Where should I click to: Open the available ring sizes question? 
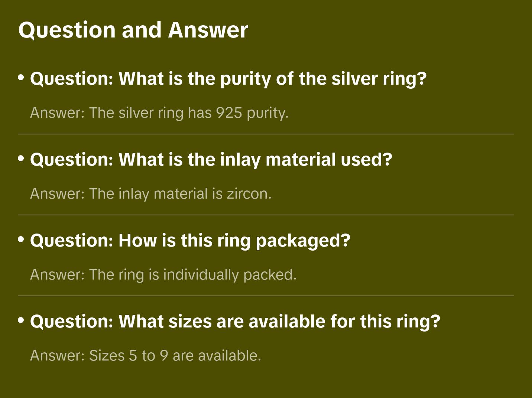pyautogui.click(x=235, y=322)
